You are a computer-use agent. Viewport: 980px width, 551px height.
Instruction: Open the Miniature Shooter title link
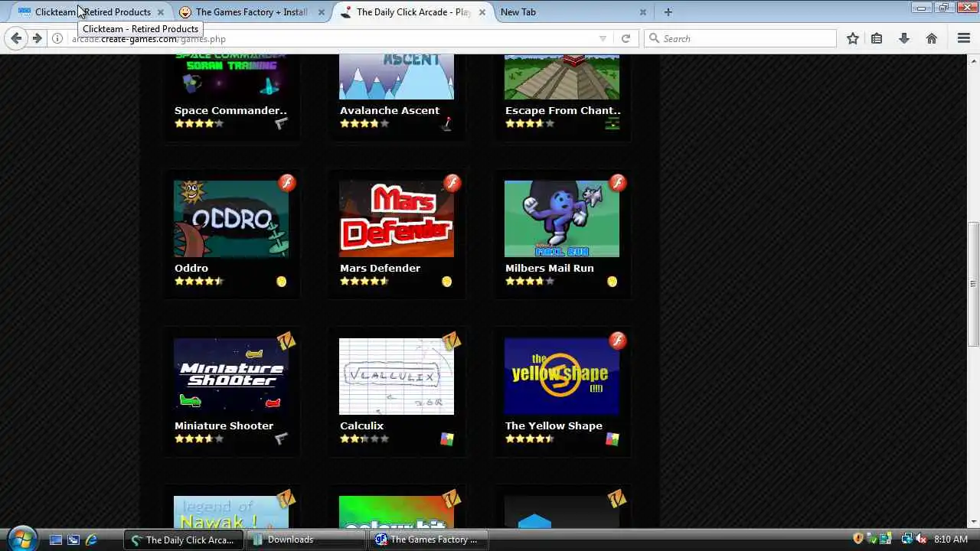click(x=224, y=425)
